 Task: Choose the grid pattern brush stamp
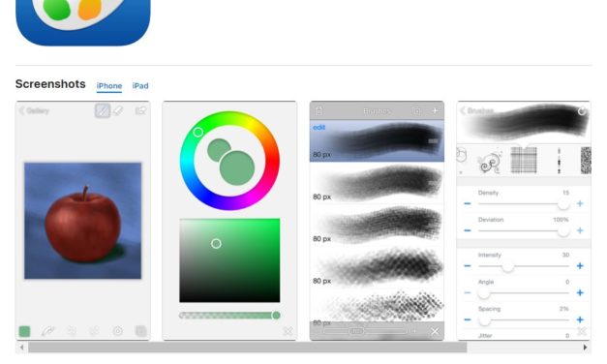pyautogui.click(x=524, y=160)
